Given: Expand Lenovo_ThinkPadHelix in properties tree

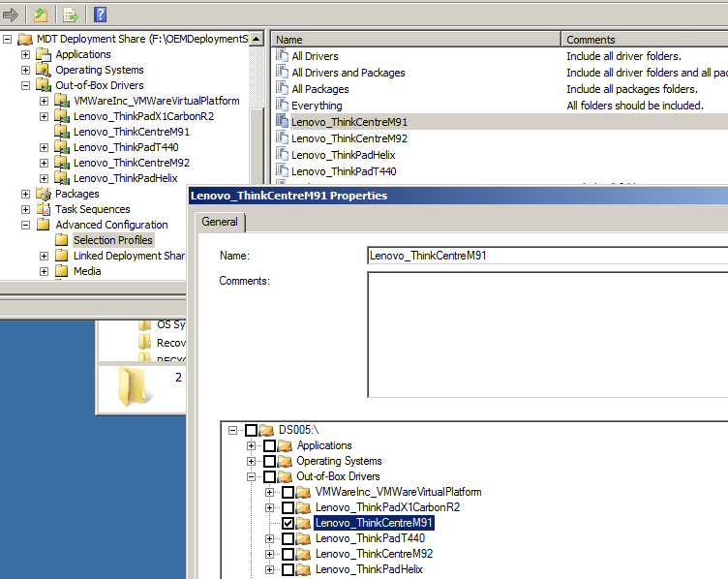Looking at the screenshot, I should click(269, 569).
